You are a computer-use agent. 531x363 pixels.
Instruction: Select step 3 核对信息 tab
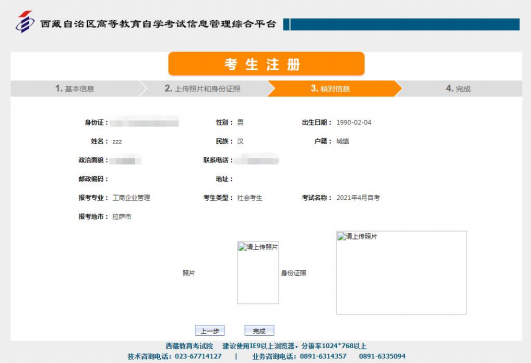point(331,89)
